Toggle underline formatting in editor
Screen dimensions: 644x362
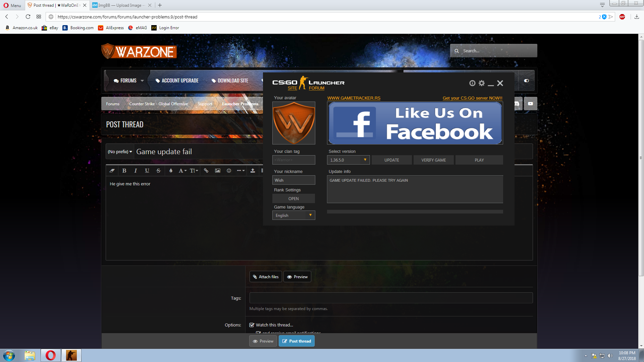pyautogui.click(x=147, y=171)
